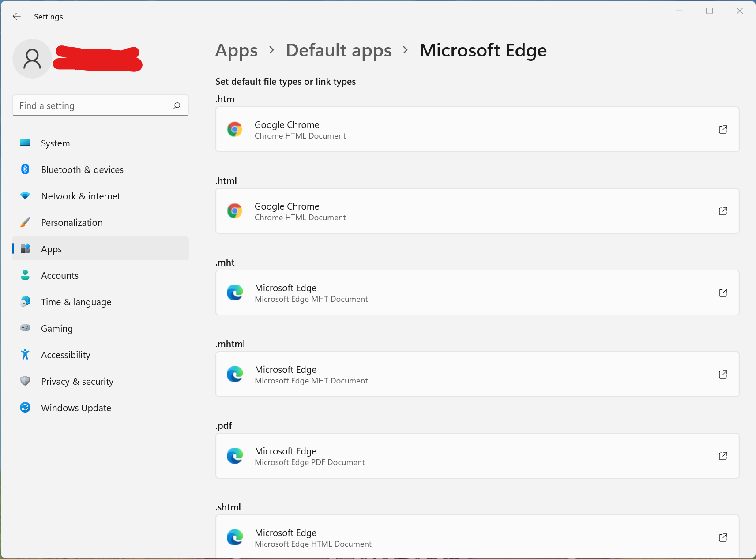Click the Gaming controller icon
Screen dimensions: 756x559
click(25, 328)
